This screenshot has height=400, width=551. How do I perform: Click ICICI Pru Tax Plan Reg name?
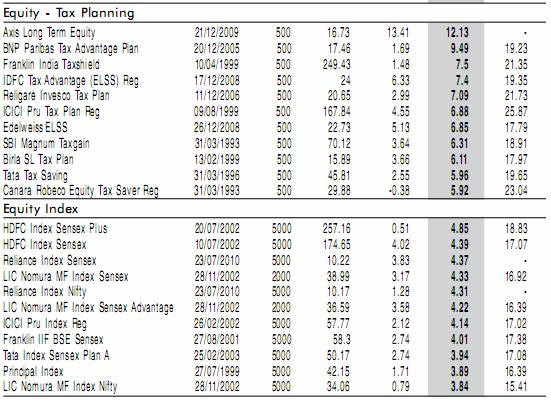click(51, 112)
